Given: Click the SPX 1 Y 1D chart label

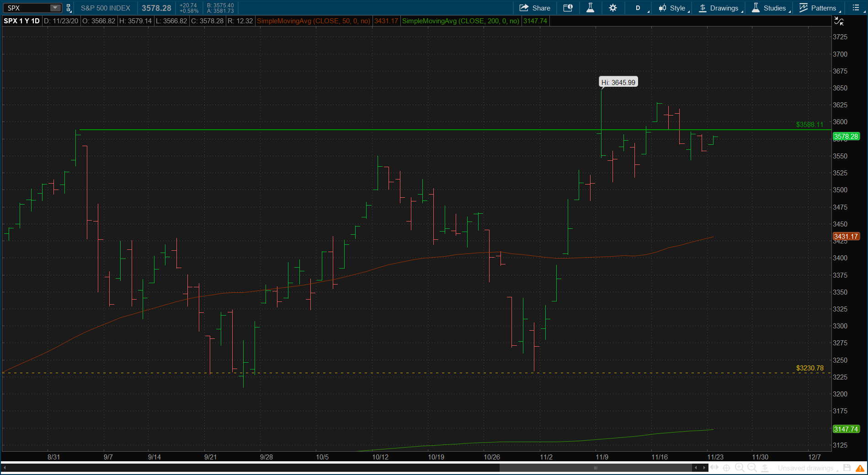Looking at the screenshot, I should tap(21, 21).
